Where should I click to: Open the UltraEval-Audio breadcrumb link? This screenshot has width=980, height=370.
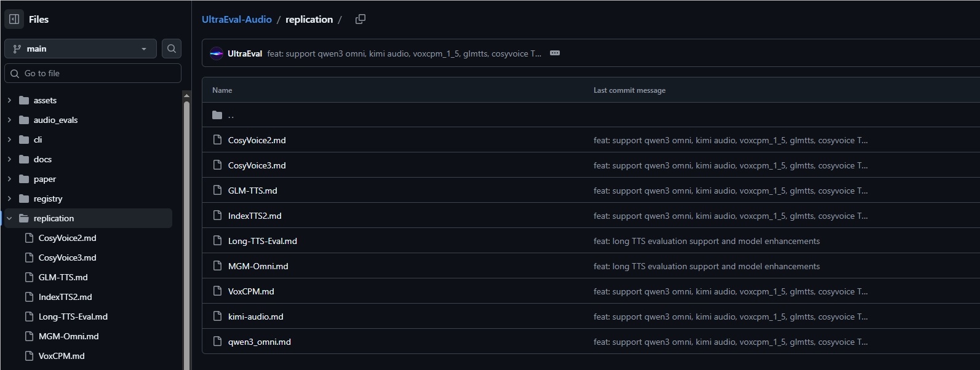coord(237,20)
